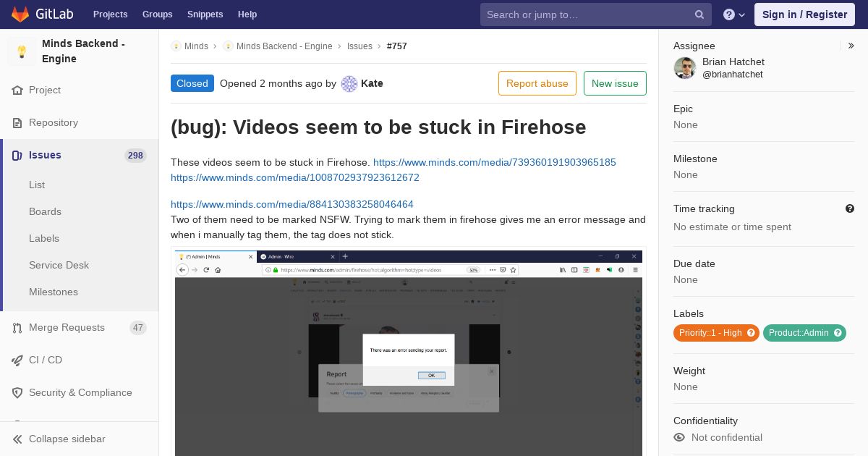Click help icon on Priority::1 label
This screenshot has height=456, width=868.
[x=751, y=333]
